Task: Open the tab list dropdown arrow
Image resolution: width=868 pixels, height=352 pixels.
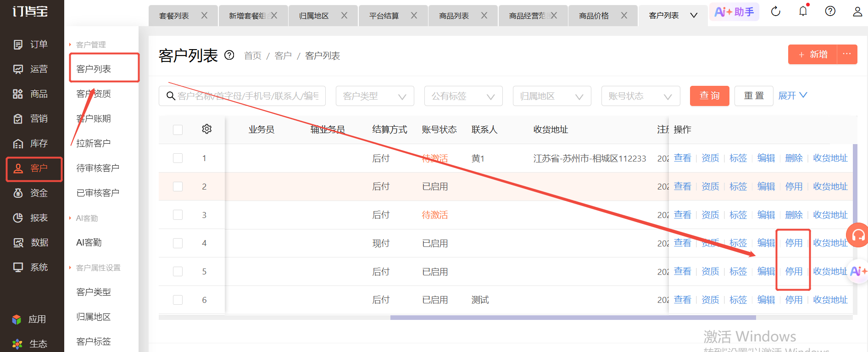Action: 694,16
